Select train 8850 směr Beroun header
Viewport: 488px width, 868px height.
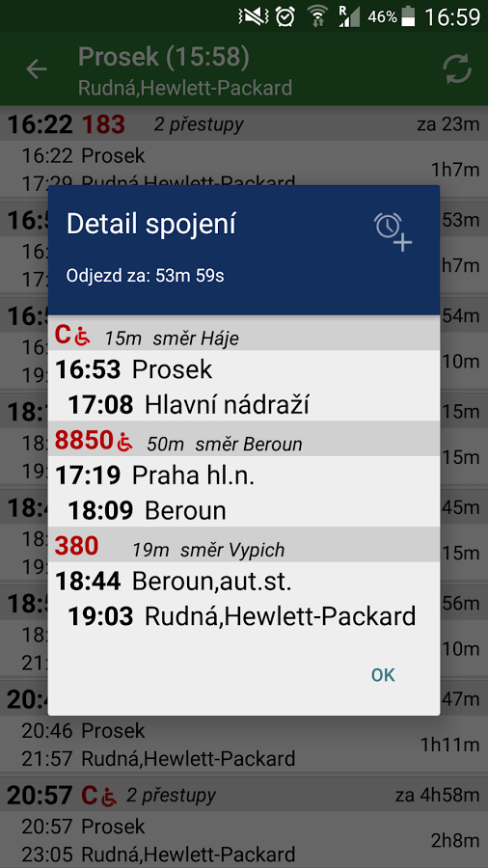244,442
